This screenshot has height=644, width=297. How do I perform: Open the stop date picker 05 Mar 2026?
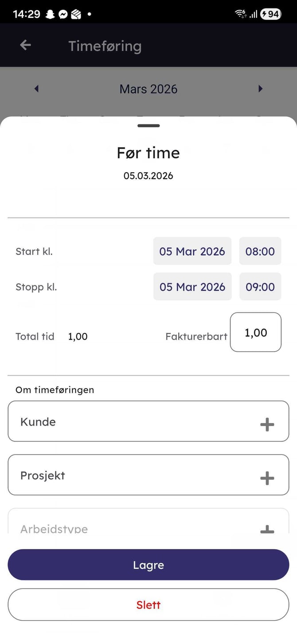tap(192, 287)
